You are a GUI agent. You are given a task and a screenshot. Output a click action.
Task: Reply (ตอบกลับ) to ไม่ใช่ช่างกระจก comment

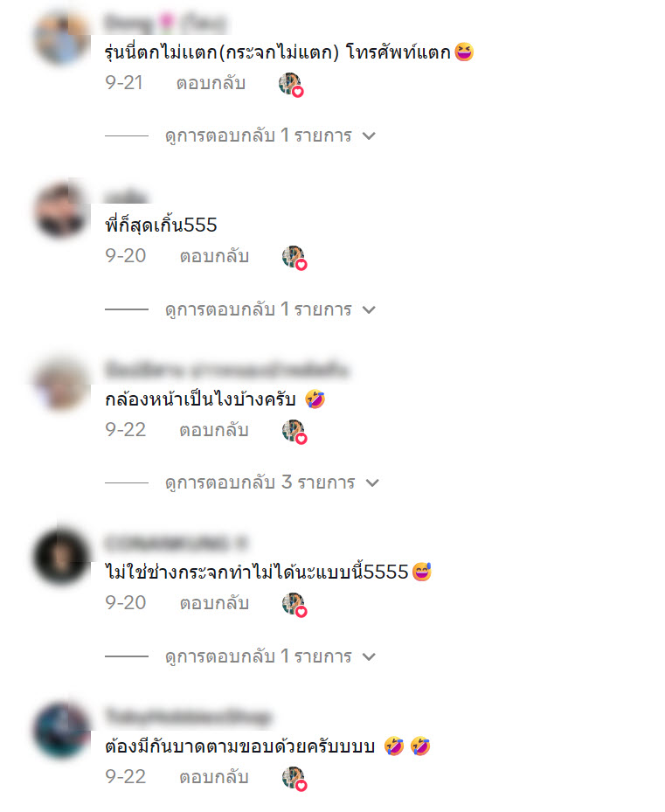point(214,603)
